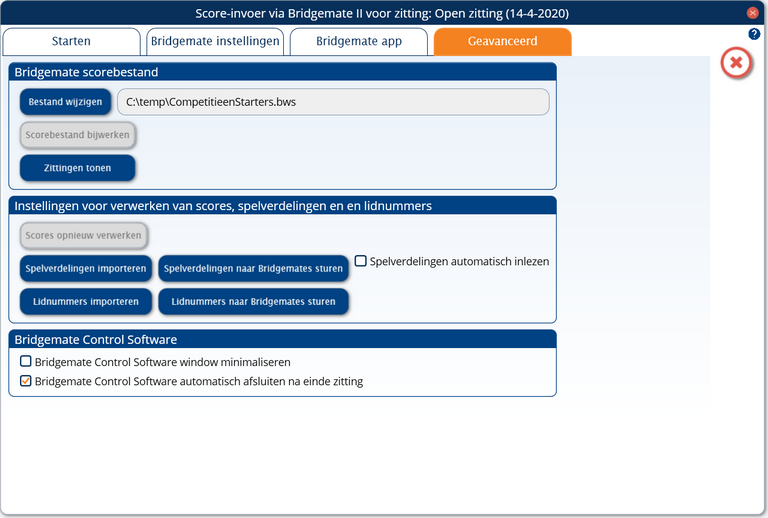Click the Instellingen voor verwerken header
This screenshot has width=768, height=518.
(283, 206)
